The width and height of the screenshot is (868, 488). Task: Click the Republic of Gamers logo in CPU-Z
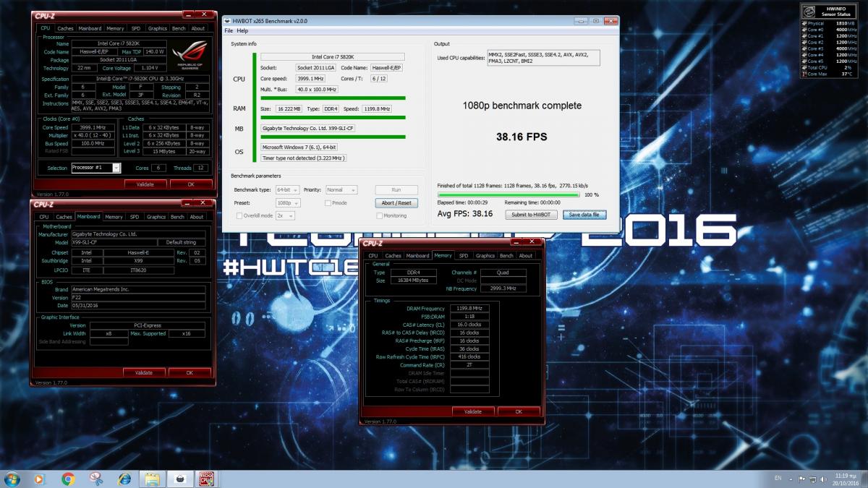tap(190, 53)
